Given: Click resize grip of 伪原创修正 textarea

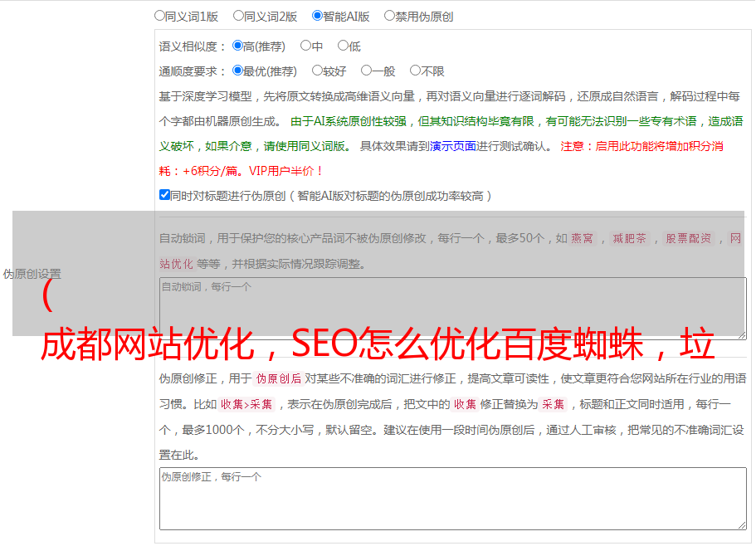Looking at the screenshot, I should pyautogui.click(x=742, y=525).
